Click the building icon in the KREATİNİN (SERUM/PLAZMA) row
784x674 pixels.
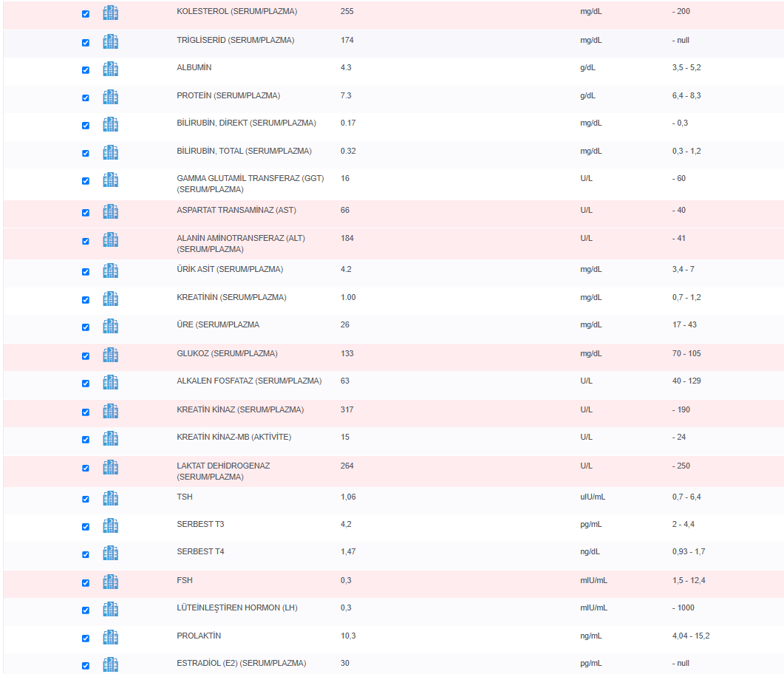[x=111, y=299]
